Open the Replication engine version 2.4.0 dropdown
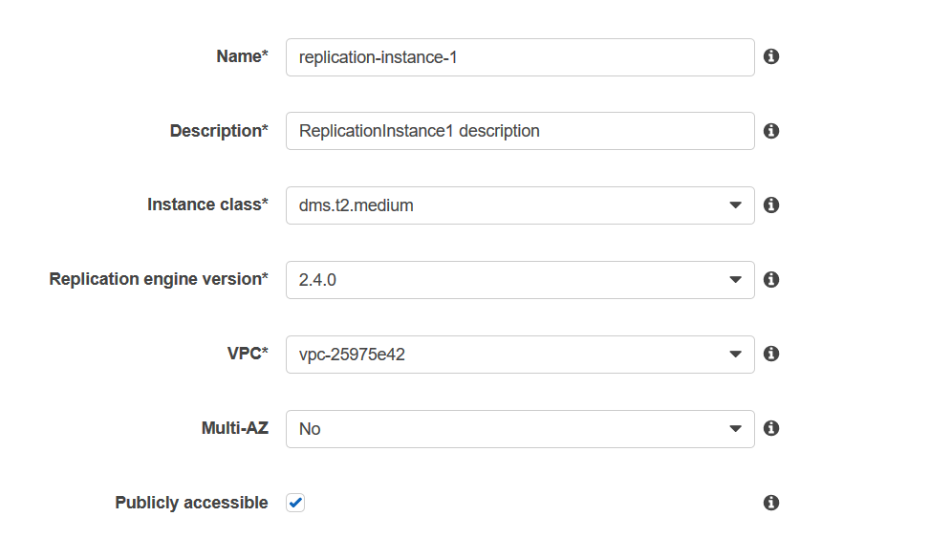Screen dimensions: 930x560 pyautogui.click(x=520, y=280)
